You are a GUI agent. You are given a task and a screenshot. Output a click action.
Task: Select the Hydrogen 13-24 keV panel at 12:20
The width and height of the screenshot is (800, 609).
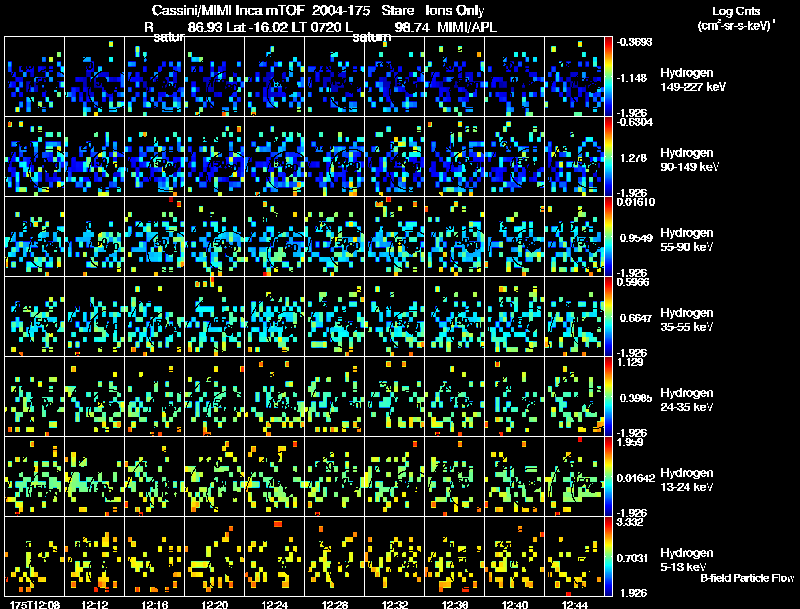[215, 476]
